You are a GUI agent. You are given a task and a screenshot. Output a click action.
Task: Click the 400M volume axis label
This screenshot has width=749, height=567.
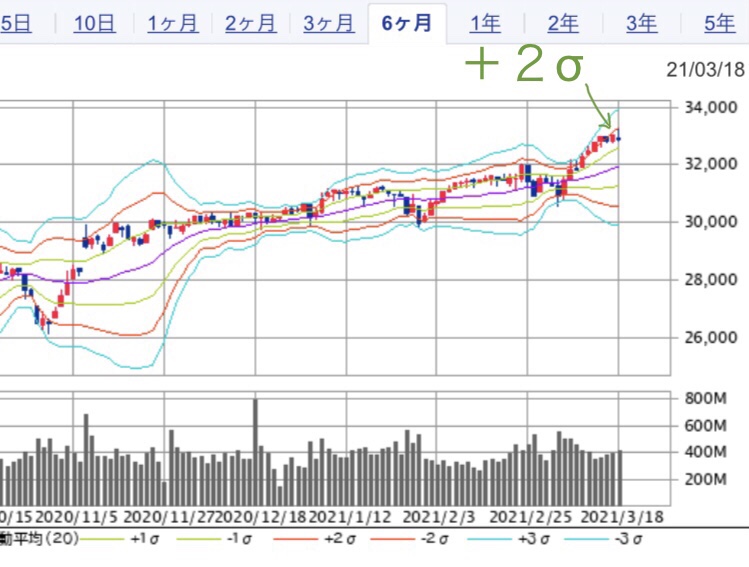[x=706, y=451]
